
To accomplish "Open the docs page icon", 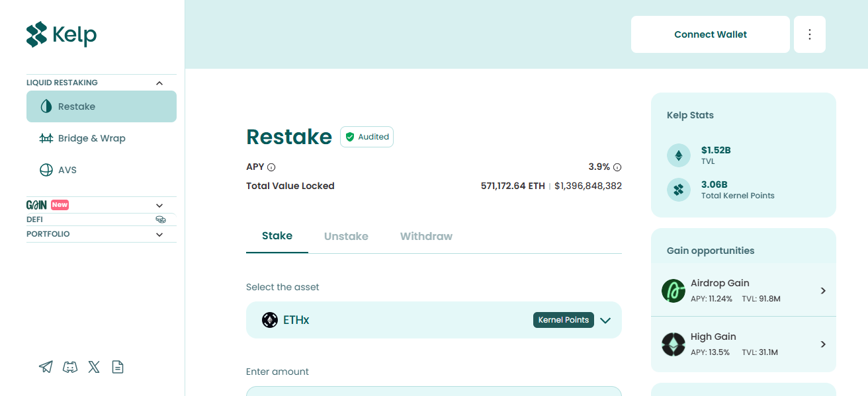I will 118,367.
